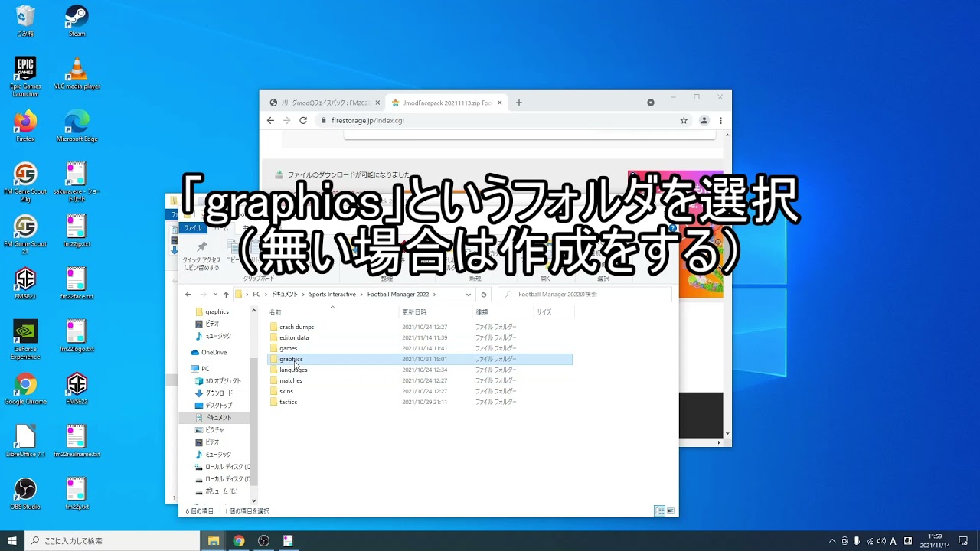Select the games folder row
This screenshot has height=551, width=980.
420,348
